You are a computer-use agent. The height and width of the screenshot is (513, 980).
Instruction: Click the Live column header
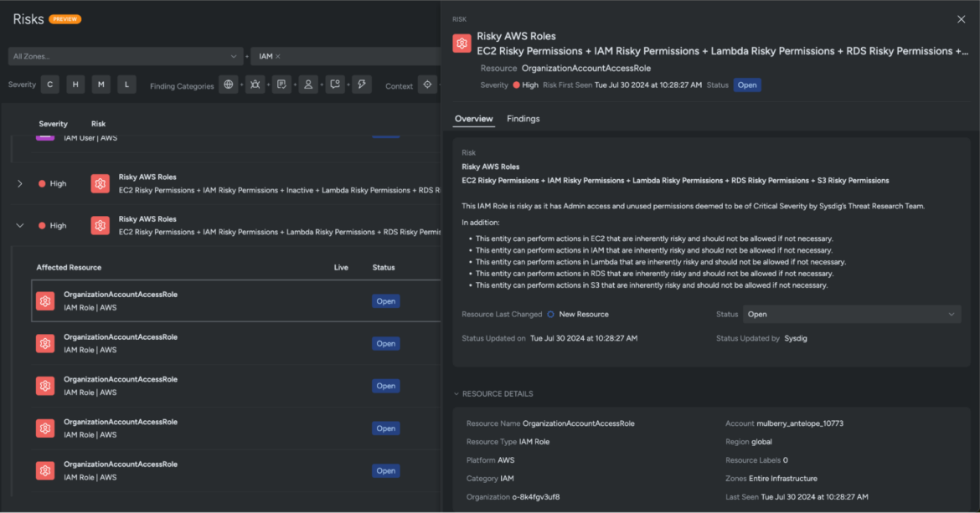point(341,267)
